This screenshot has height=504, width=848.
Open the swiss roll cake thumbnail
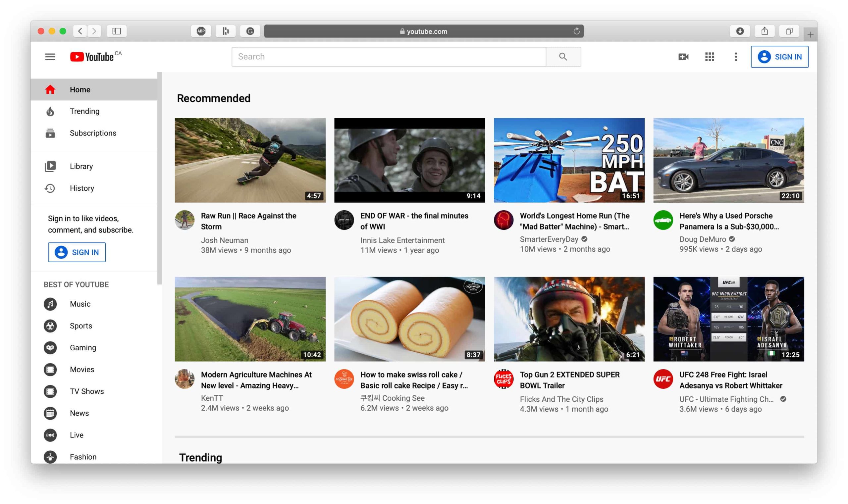pyautogui.click(x=409, y=319)
